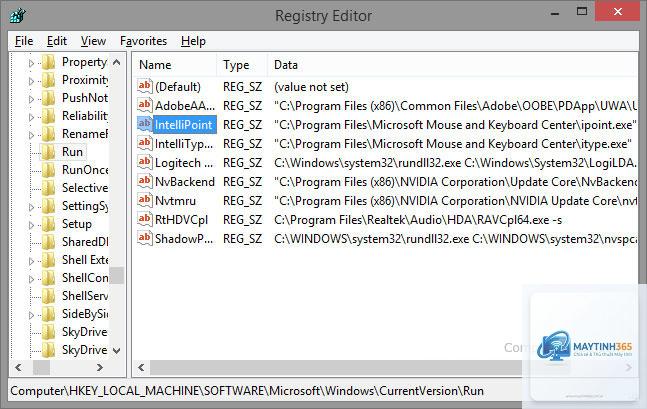Click the ipoint.exe data cell
This screenshot has width=647, height=409.
click(455, 125)
